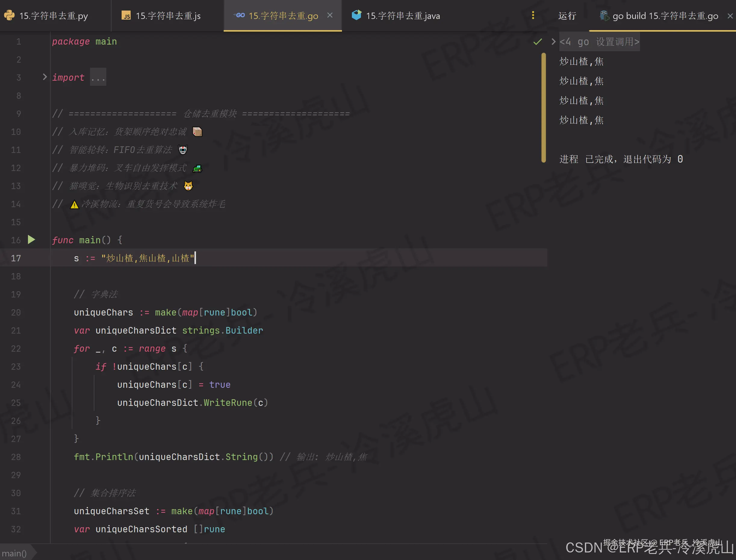Click the Python icon on the .py tab

click(9, 15)
